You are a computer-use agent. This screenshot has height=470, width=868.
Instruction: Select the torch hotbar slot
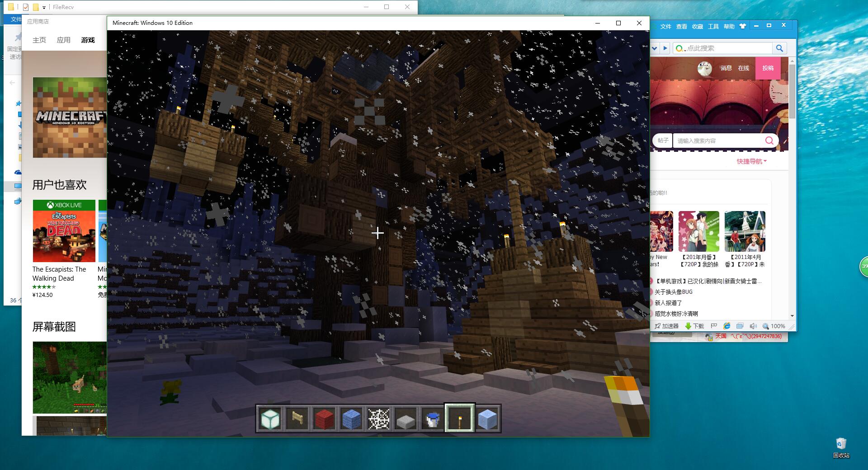point(460,418)
